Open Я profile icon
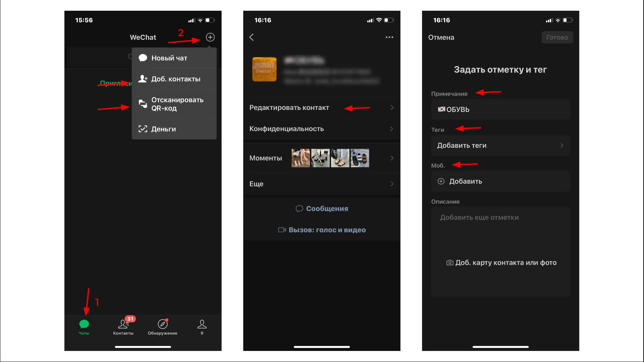644x362 pixels. click(202, 325)
